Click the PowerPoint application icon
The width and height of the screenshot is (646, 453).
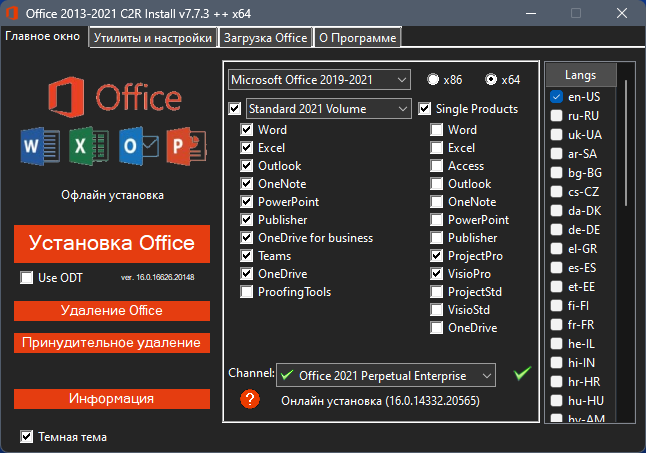187,146
